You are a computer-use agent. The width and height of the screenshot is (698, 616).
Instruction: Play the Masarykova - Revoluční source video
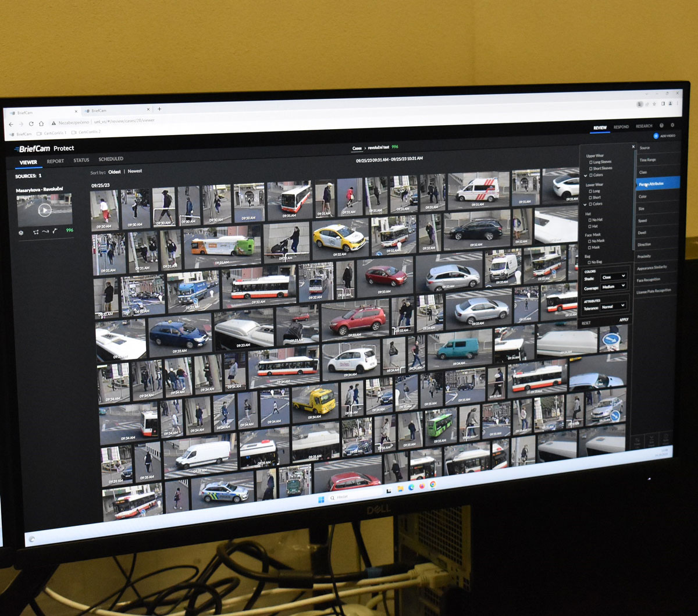(x=45, y=211)
